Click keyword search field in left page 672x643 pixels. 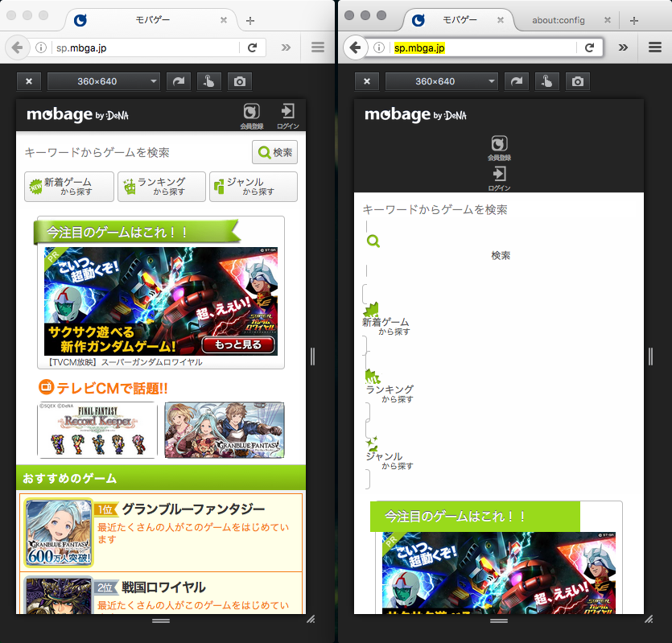135,152
